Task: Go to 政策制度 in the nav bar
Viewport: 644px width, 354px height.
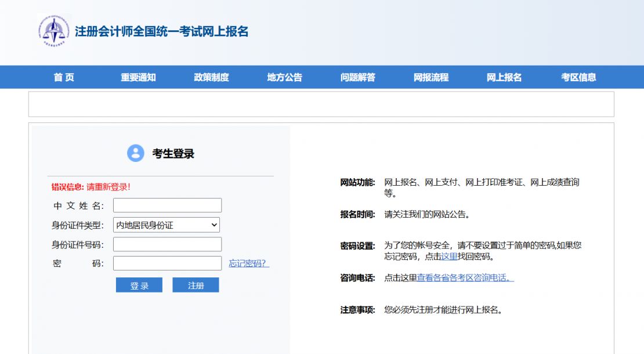Action: coord(212,77)
